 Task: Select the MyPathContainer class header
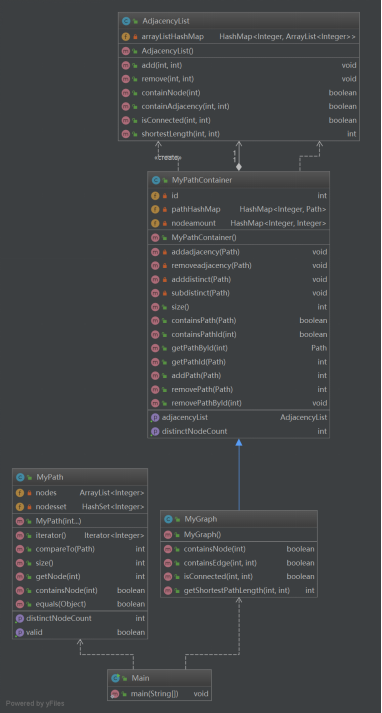pos(238,180)
